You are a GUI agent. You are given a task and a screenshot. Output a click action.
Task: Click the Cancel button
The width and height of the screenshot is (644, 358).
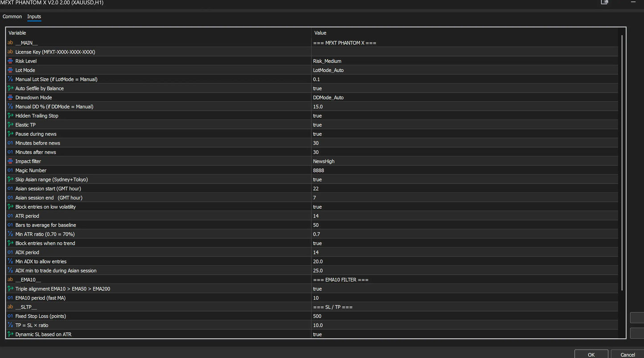(628, 354)
